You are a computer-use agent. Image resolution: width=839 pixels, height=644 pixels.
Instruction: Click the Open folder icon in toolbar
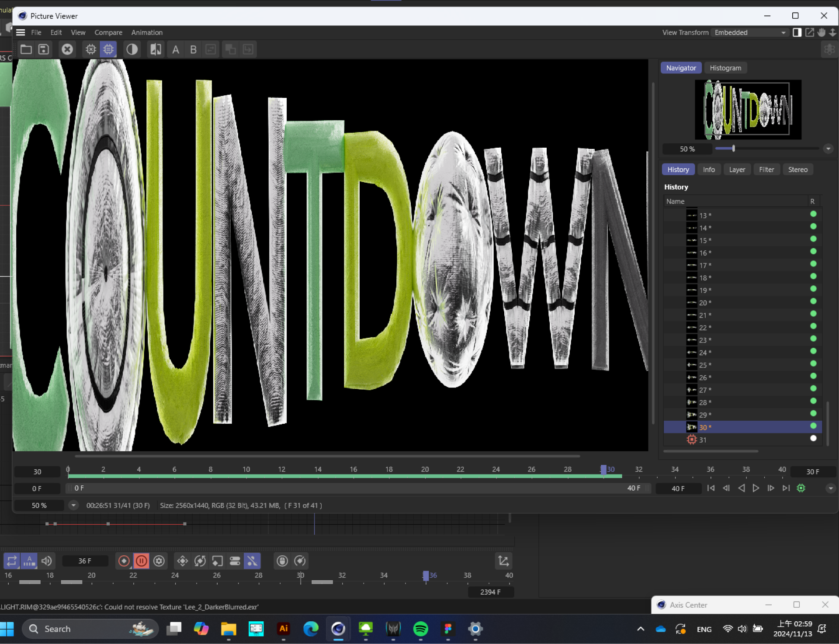coord(26,49)
